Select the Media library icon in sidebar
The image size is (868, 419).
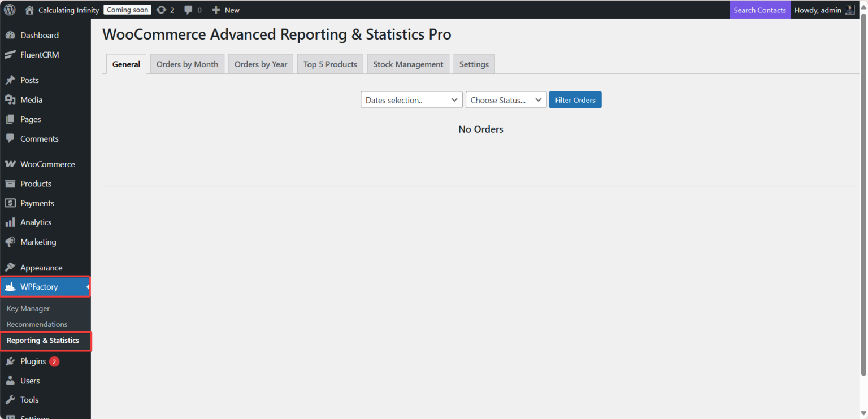click(x=10, y=99)
